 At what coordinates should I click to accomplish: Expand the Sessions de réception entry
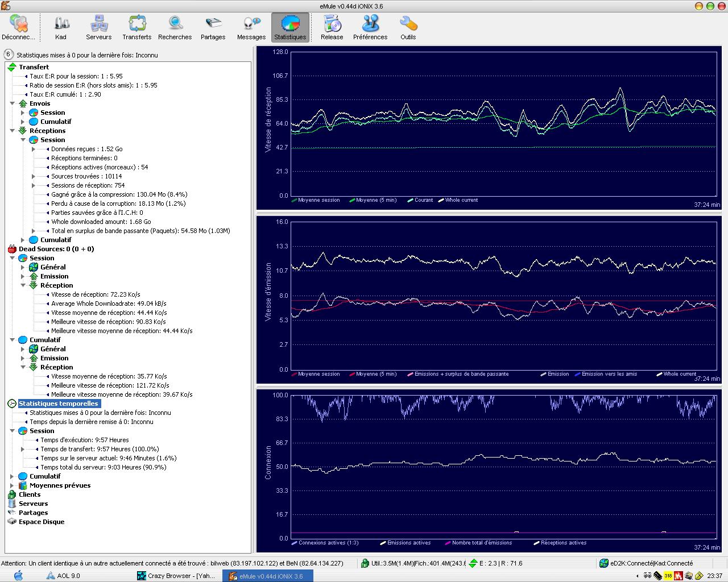click(34, 185)
